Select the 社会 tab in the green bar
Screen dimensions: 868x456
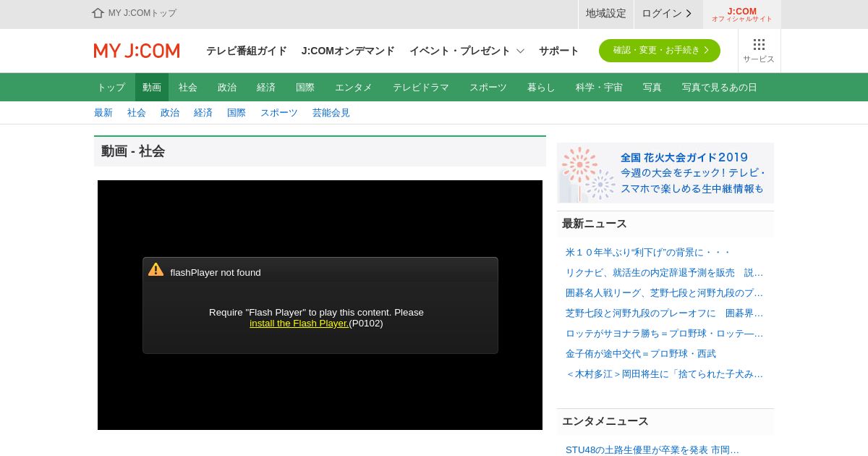click(188, 88)
